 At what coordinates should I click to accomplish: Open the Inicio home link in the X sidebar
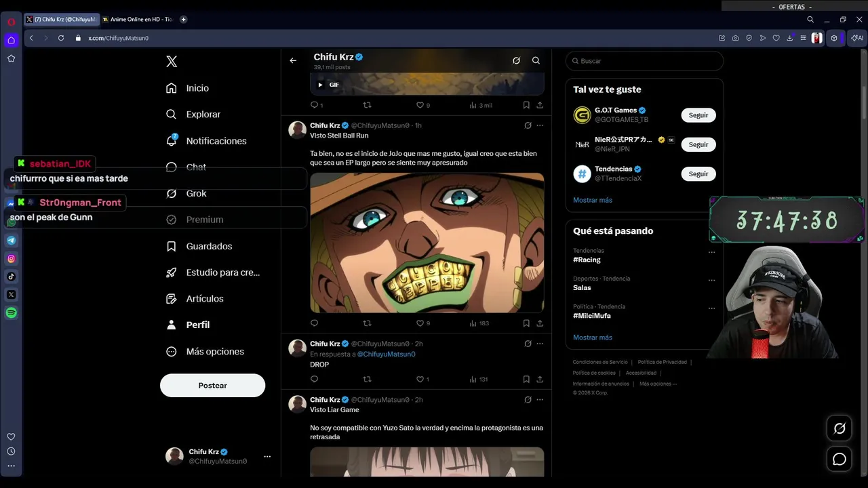coord(187,88)
